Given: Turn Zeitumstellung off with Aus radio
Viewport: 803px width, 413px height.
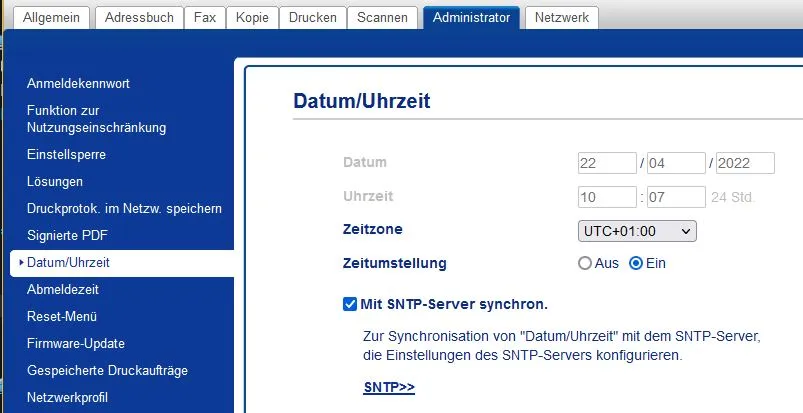Looking at the screenshot, I should [x=585, y=263].
